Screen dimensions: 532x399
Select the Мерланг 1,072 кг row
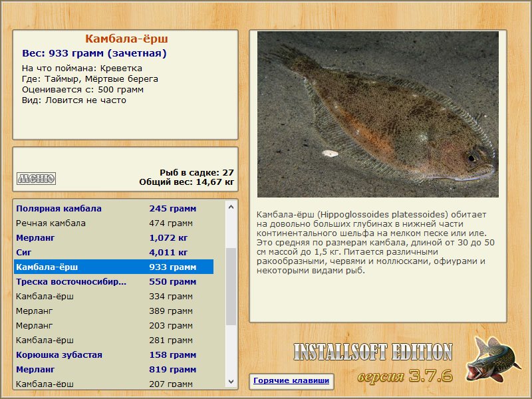coord(114,237)
